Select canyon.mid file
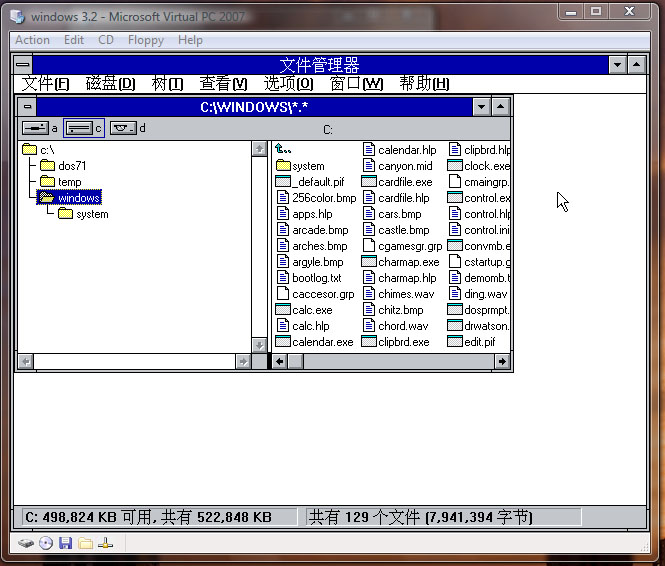The image size is (665, 566). point(398,166)
